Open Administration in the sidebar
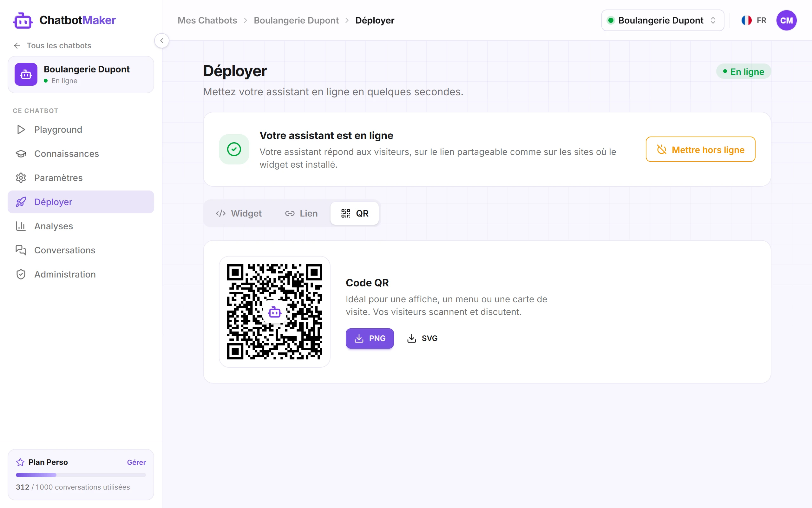 81,275
